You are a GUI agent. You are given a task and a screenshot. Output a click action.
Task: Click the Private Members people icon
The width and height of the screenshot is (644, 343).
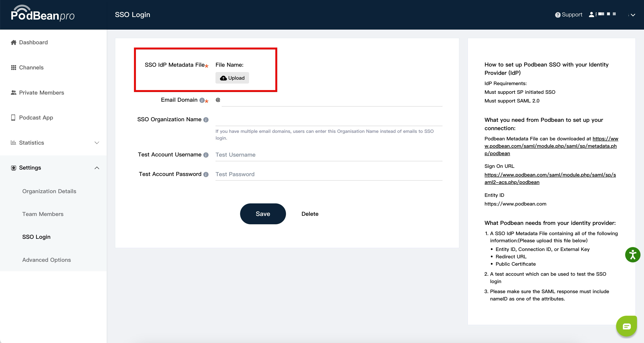coord(14,93)
